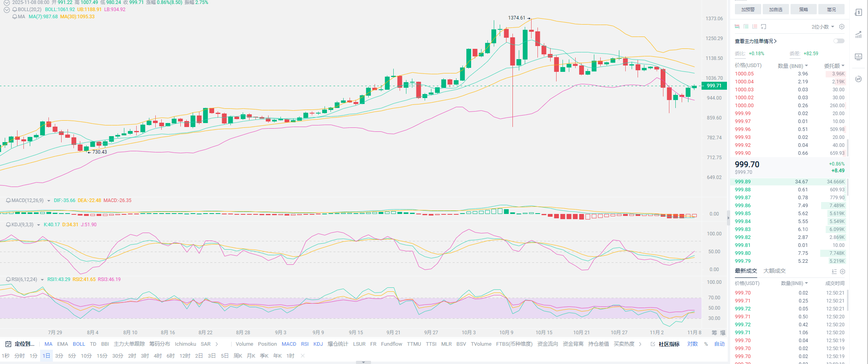Toggle the 查看主力挂单情况 switch
Screen dimensions: 868x364
point(839,41)
